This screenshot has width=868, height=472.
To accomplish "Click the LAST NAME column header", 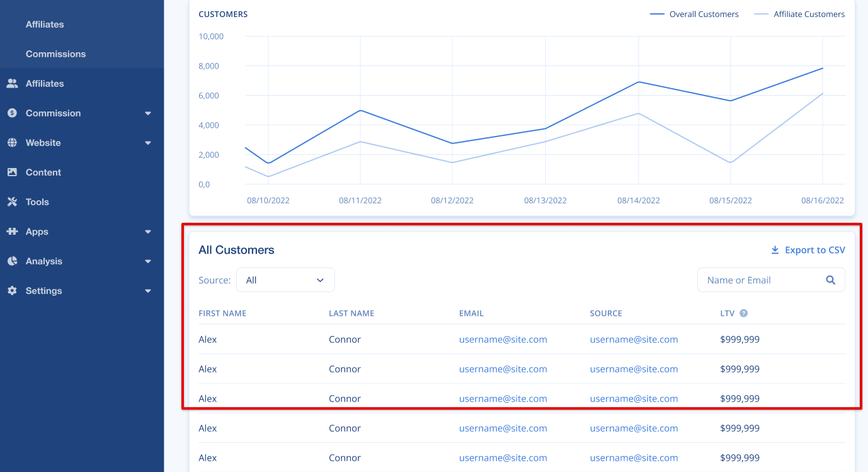I will pos(351,313).
